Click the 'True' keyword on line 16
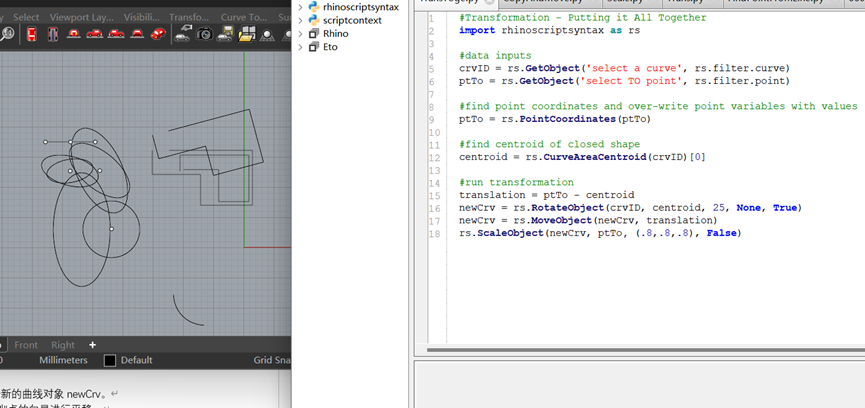 coord(784,208)
